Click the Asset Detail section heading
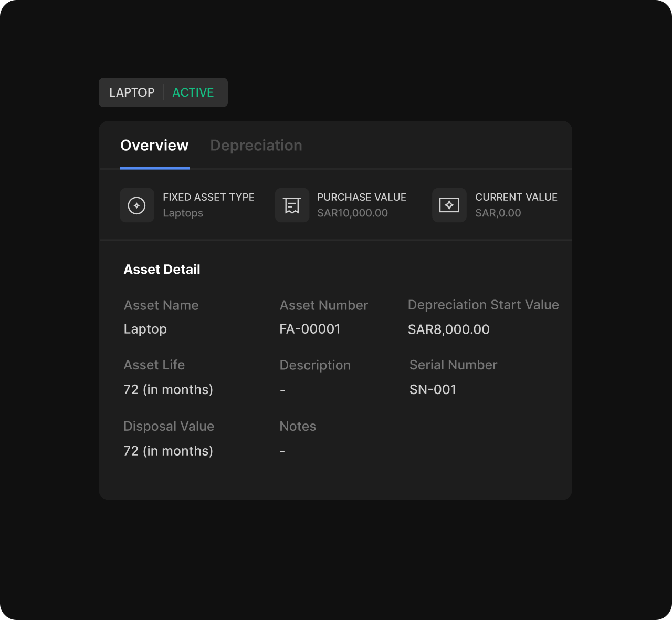The height and width of the screenshot is (620, 672). click(162, 269)
